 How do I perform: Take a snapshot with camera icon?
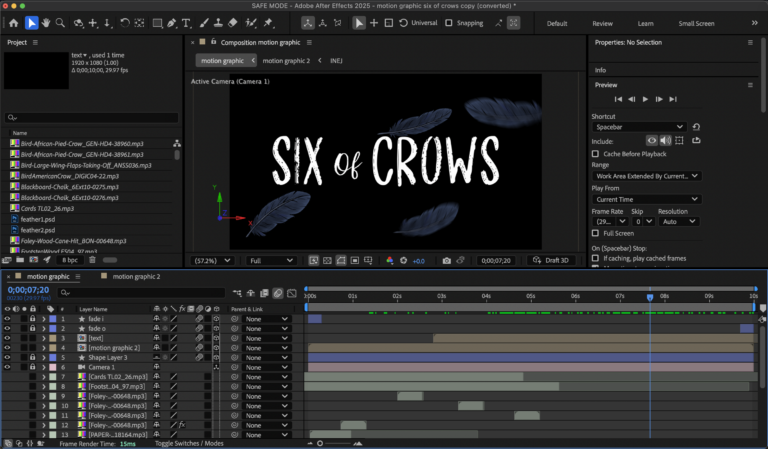[447, 260]
